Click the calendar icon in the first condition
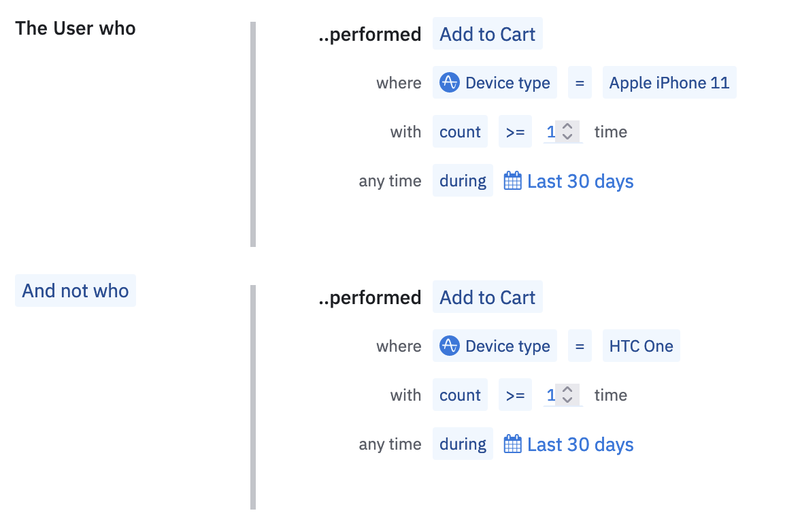 (x=512, y=181)
